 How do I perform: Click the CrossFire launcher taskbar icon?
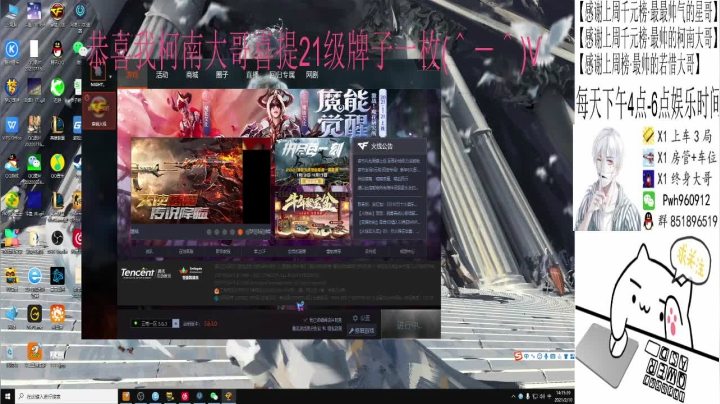(228, 396)
